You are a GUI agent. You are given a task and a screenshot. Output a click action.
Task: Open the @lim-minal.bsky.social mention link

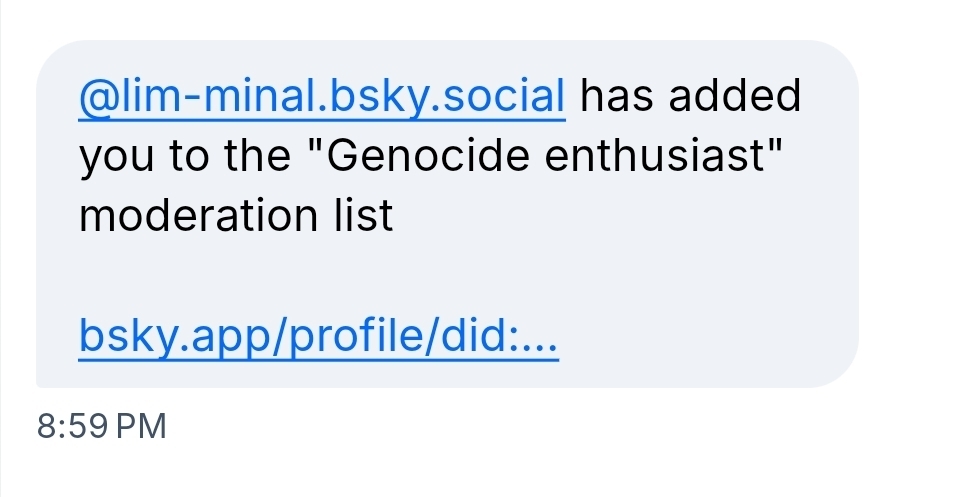point(322,97)
